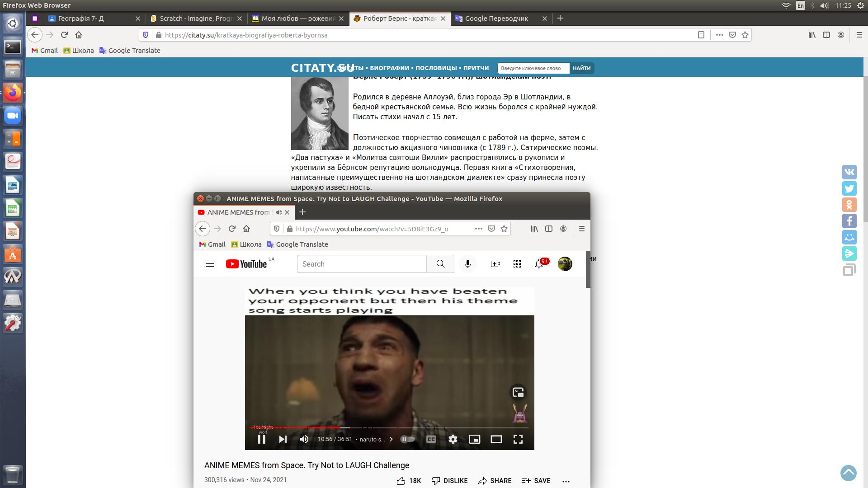The height and width of the screenshot is (488, 868).
Task: Open the miniplayer
Action: pyautogui.click(x=475, y=439)
